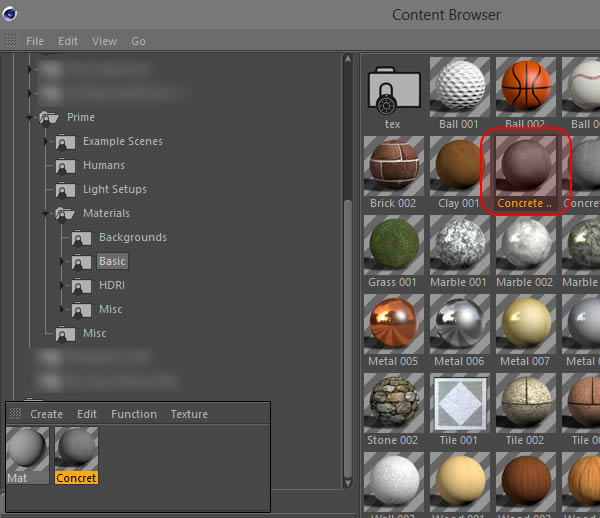Select the highlighted Concrete material thumbnail
Screen dimensions: 600x518
[x=526, y=166]
